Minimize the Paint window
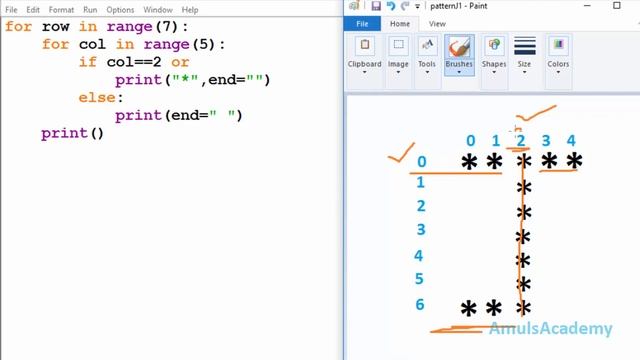Screen dimensions: 640x360 [587, 6]
